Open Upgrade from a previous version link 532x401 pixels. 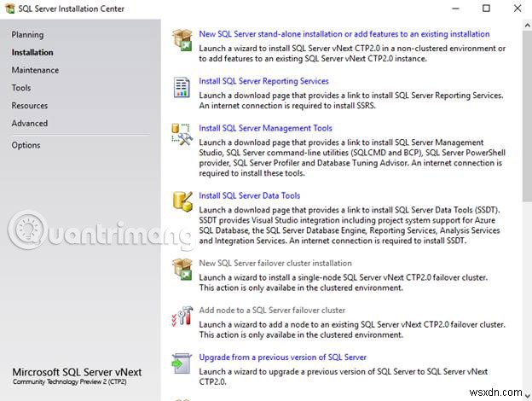[283, 357]
